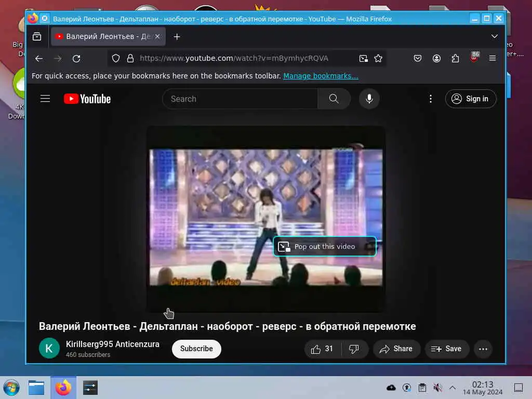The image size is (532, 399).
Task: Open Firefox application hamburger menu
Action: click(x=493, y=58)
